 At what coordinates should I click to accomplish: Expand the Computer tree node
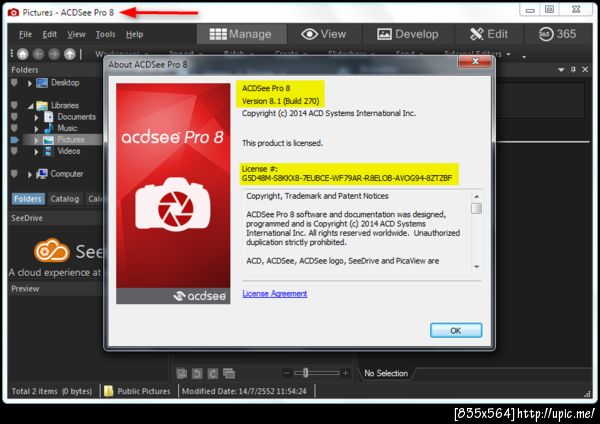click(29, 174)
